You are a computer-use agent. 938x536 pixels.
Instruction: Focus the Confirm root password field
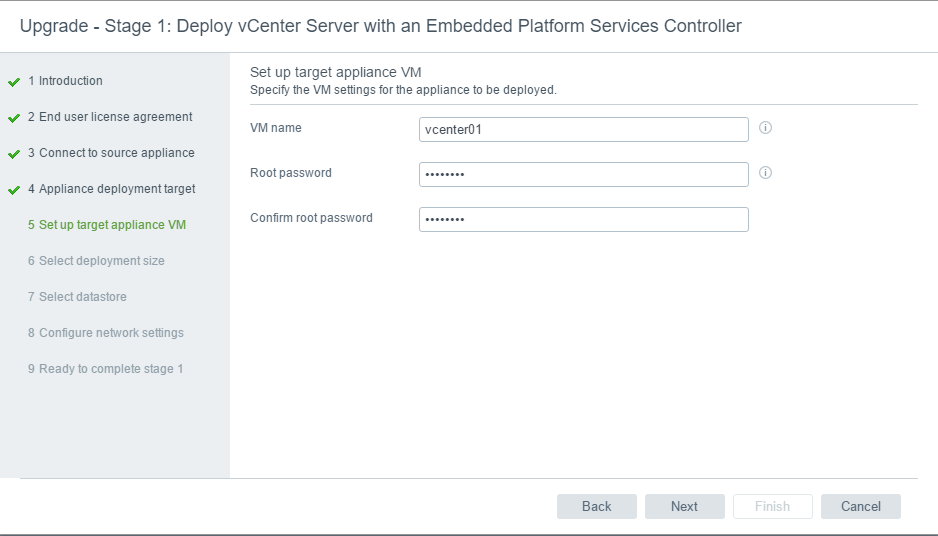coord(584,219)
